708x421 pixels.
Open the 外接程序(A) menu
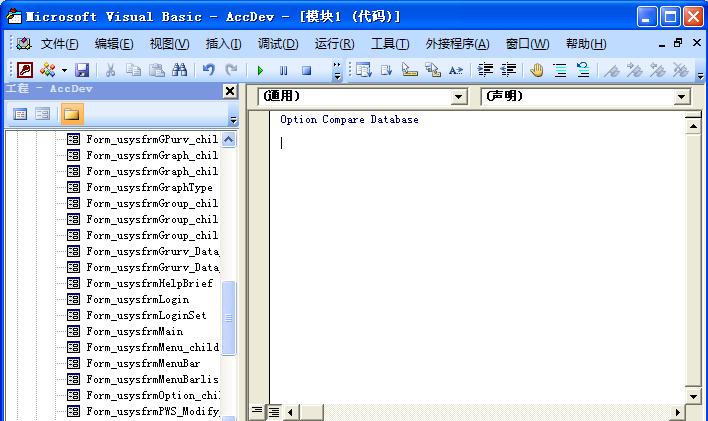click(457, 44)
